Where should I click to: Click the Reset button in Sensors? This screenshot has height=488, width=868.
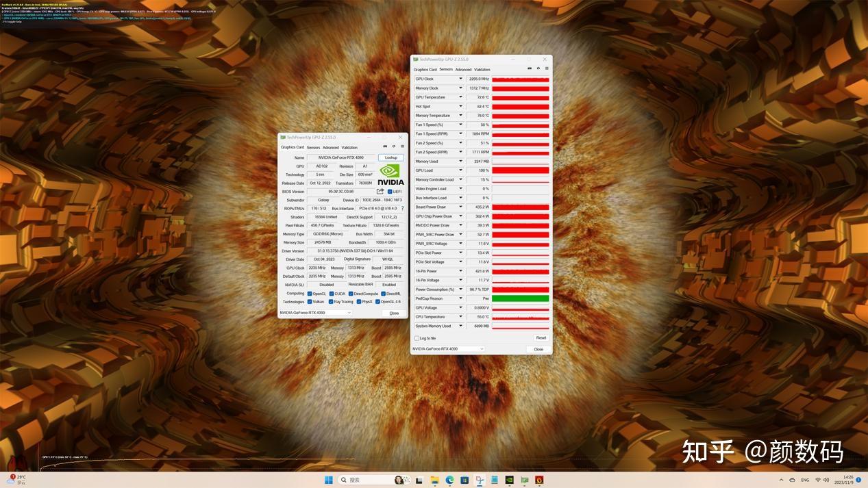tap(541, 337)
